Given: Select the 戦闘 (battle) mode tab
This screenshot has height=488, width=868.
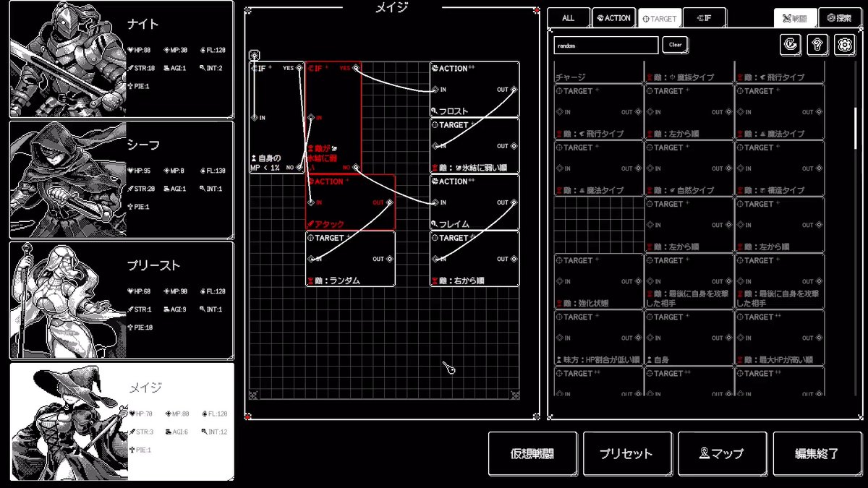Looking at the screenshot, I should (x=796, y=18).
